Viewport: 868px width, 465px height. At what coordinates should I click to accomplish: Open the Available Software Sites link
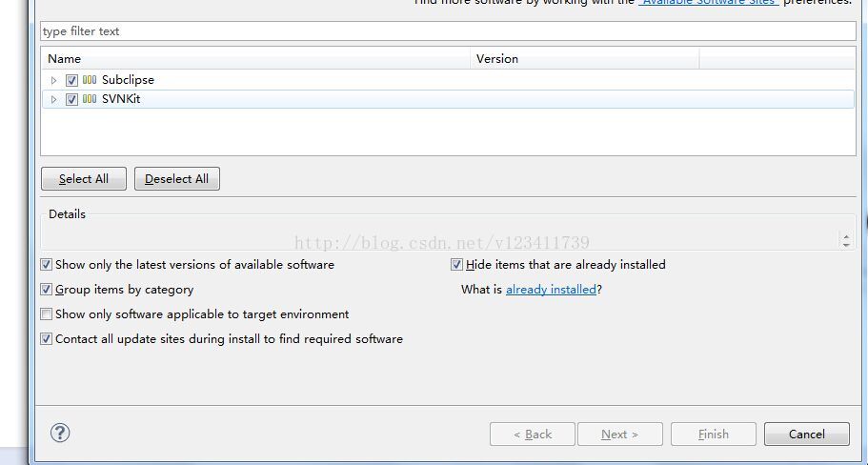(x=709, y=2)
